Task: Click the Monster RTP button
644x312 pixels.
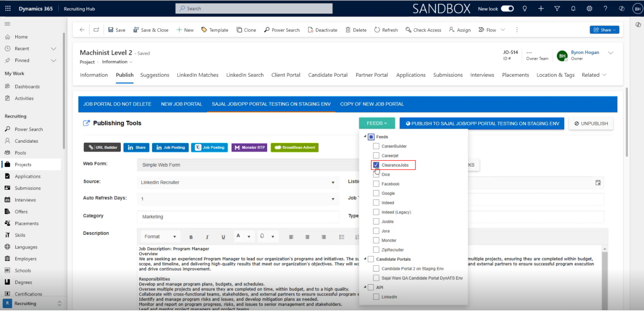Action: [249, 147]
